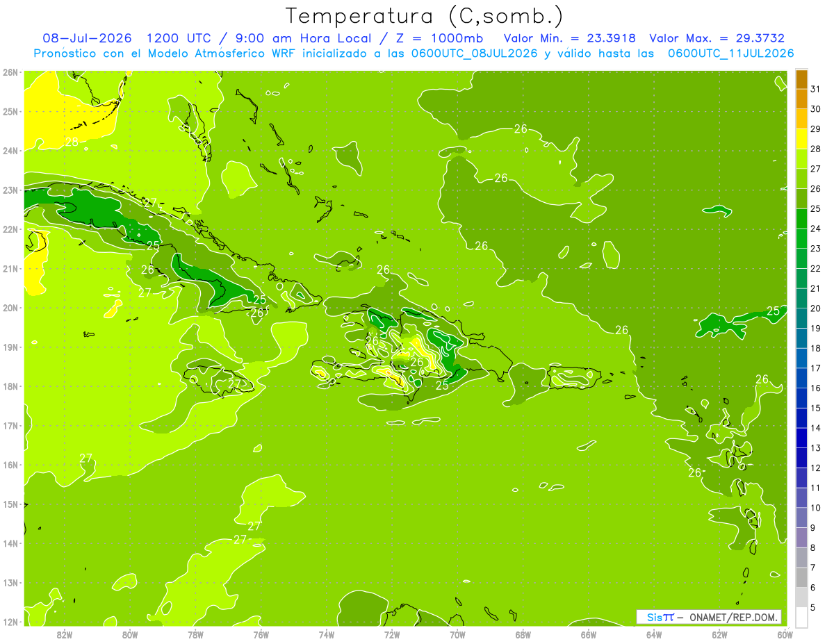This screenshot has height=644, width=834.
Task: Click the colorbar label "10"
Action: pos(816,508)
